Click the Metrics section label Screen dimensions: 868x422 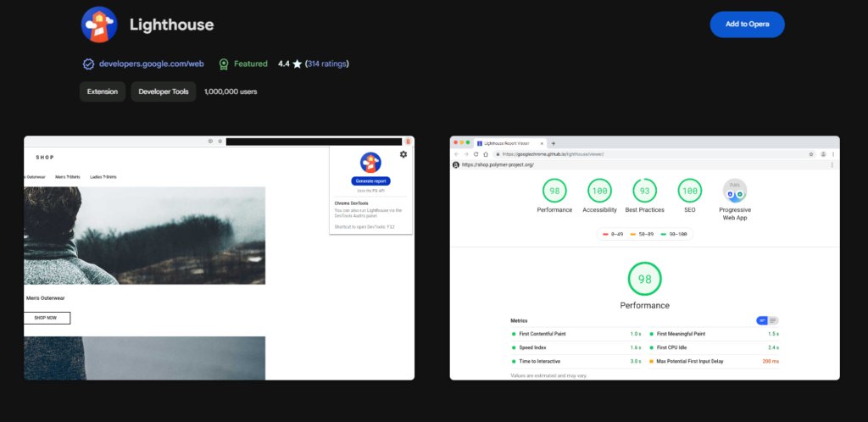click(519, 321)
